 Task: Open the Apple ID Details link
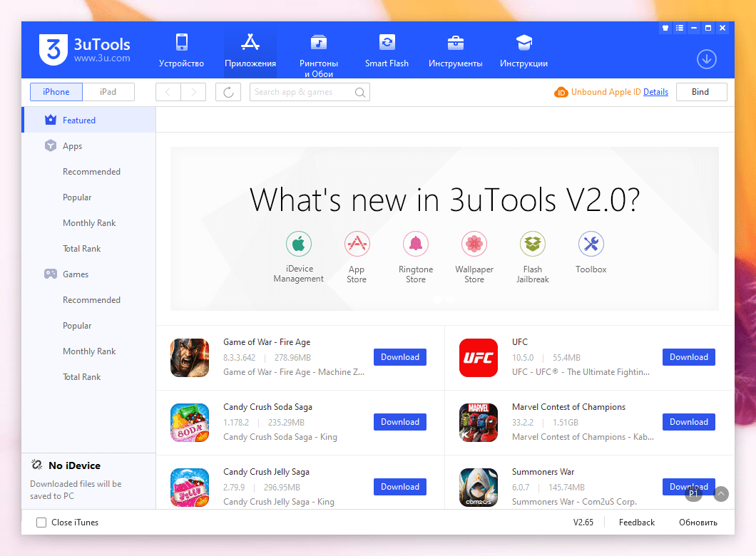(x=656, y=91)
